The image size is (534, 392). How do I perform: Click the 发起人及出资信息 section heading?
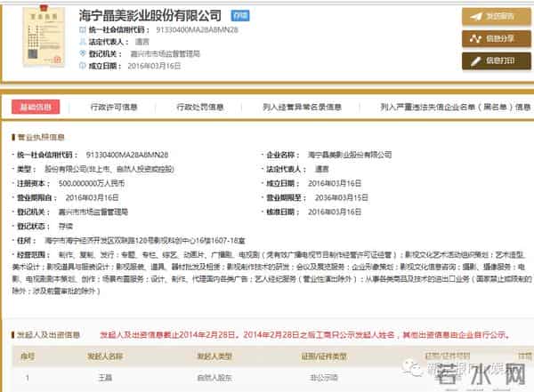46,335
